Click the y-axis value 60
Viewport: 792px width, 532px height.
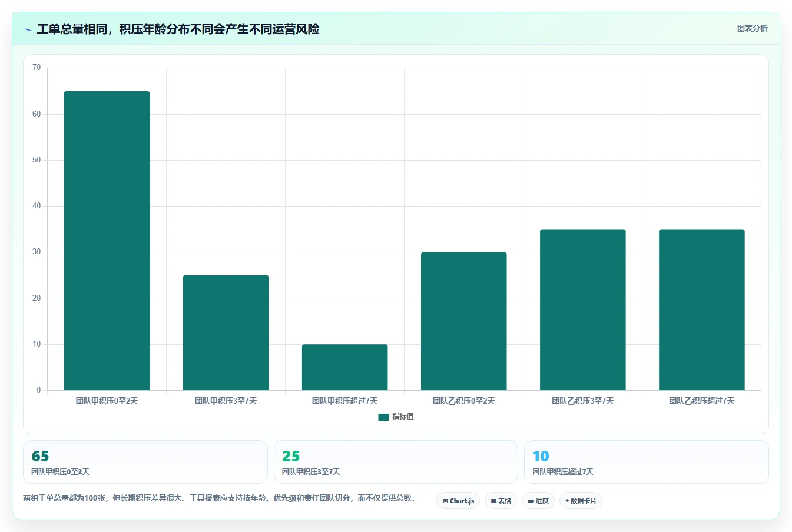click(x=37, y=114)
